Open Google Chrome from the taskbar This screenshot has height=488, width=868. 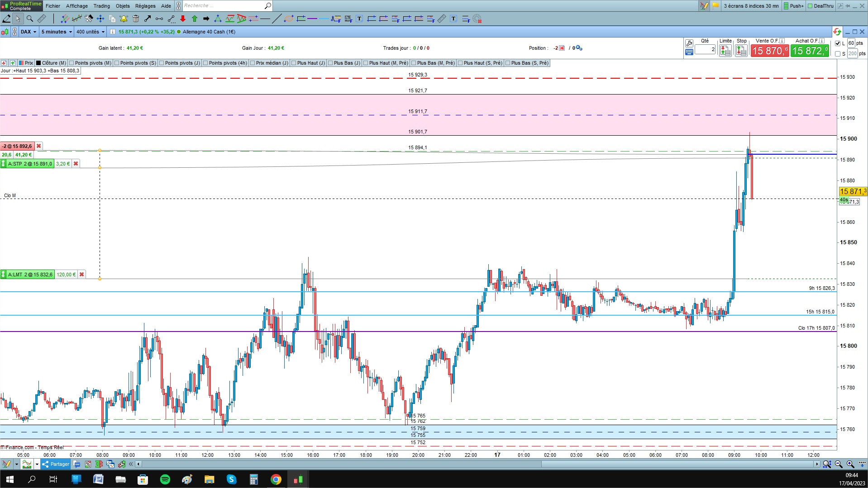[276, 479]
